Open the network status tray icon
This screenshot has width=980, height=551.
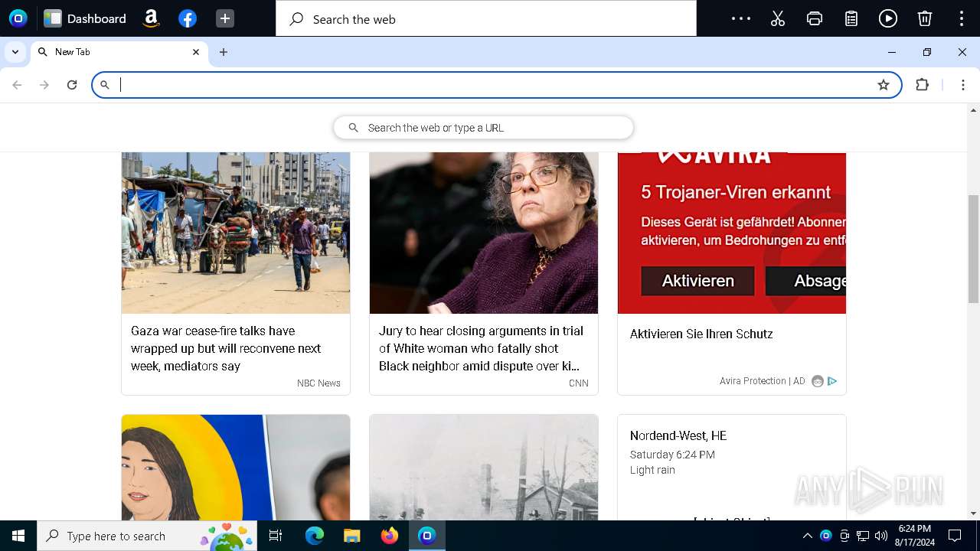(863, 536)
